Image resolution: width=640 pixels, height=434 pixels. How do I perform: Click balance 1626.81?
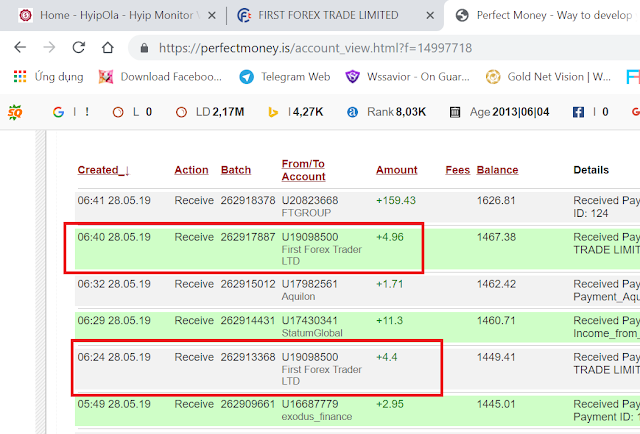[496, 200]
